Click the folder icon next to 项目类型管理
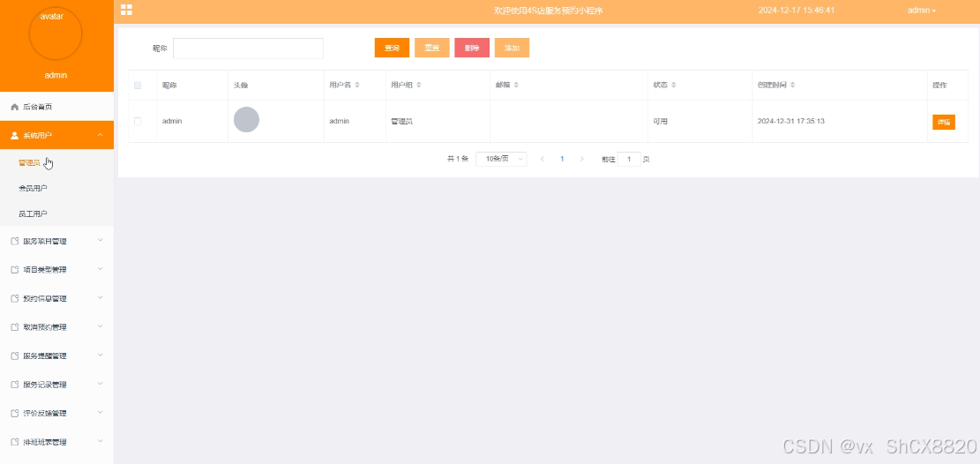 click(x=15, y=270)
